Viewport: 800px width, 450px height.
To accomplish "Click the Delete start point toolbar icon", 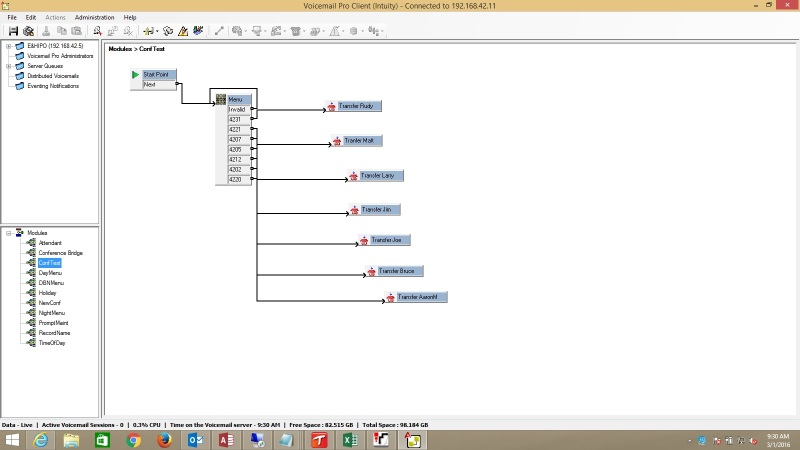I will tap(128, 31).
